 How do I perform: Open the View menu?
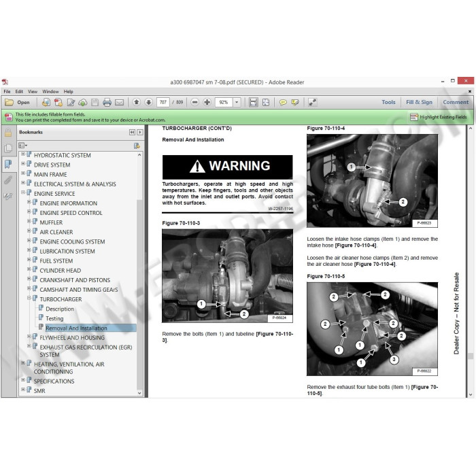pos(33,91)
